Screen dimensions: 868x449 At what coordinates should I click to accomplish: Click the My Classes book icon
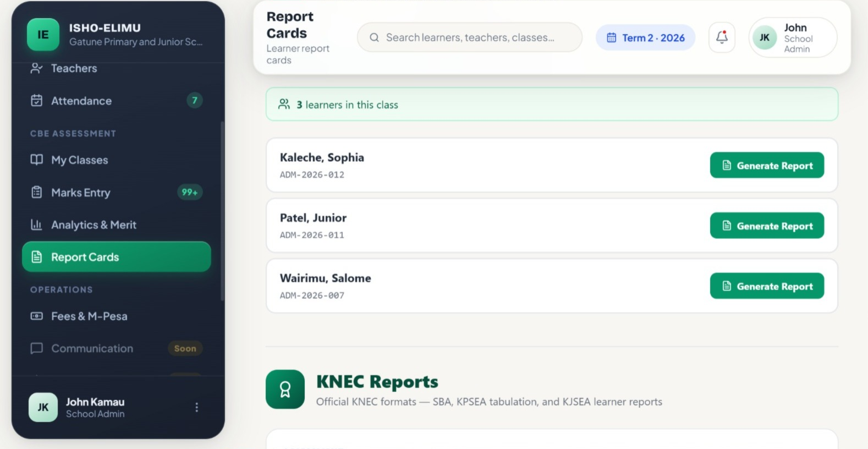37,160
